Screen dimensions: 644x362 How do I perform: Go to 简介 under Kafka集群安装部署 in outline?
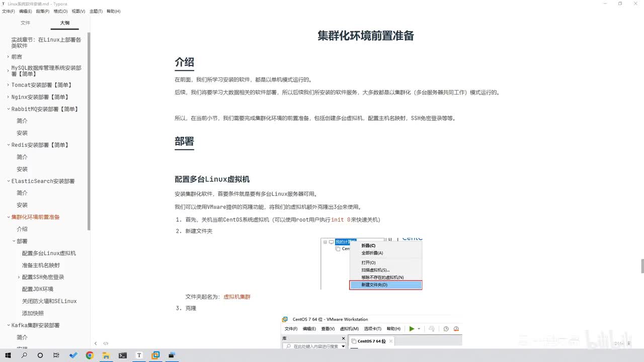22,337
